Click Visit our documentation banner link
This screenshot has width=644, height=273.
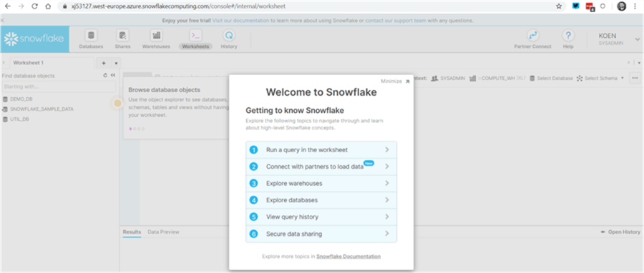tap(240, 20)
